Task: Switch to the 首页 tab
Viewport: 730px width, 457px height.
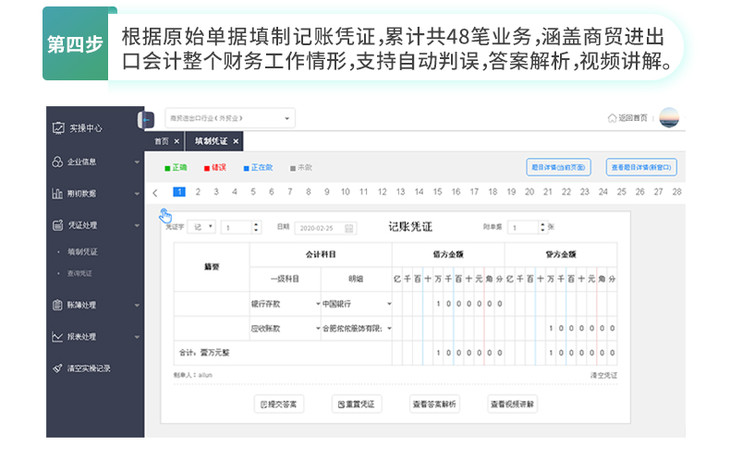Action: click(x=162, y=142)
